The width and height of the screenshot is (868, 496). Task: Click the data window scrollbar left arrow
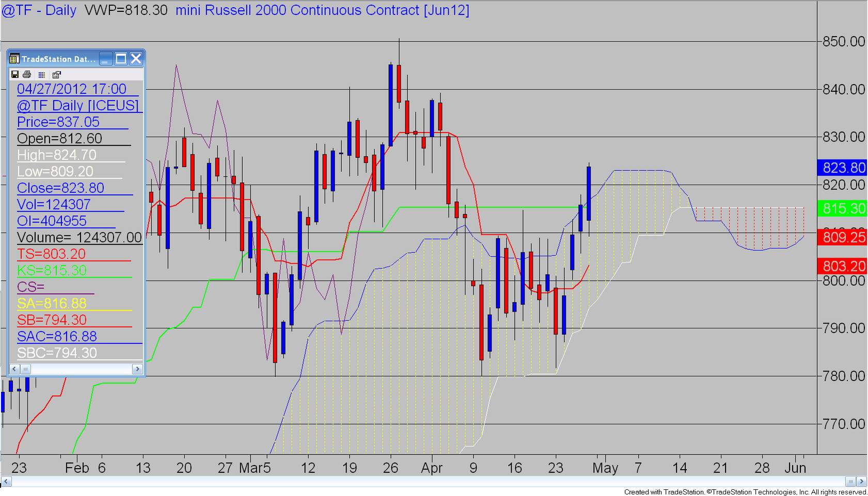[14, 369]
